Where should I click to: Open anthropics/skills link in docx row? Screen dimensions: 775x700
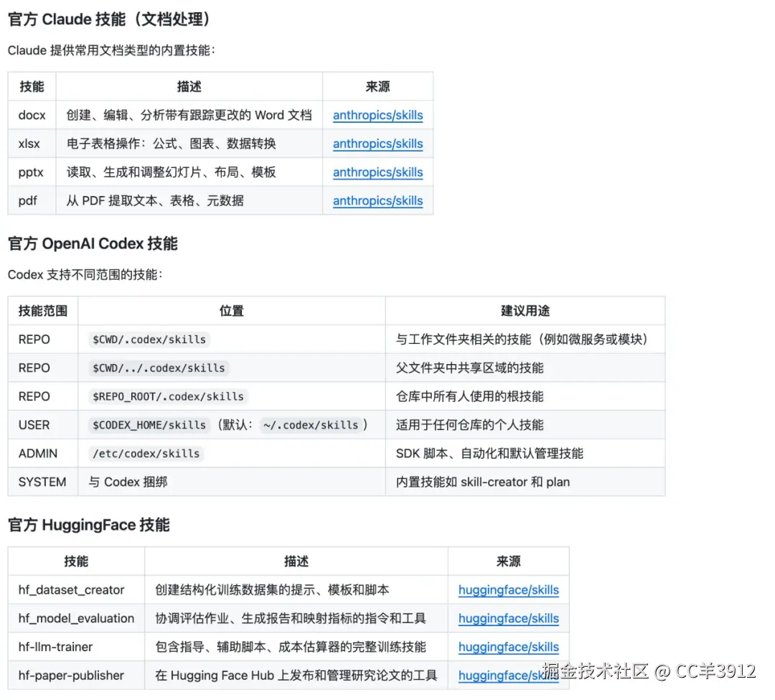(377, 115)
